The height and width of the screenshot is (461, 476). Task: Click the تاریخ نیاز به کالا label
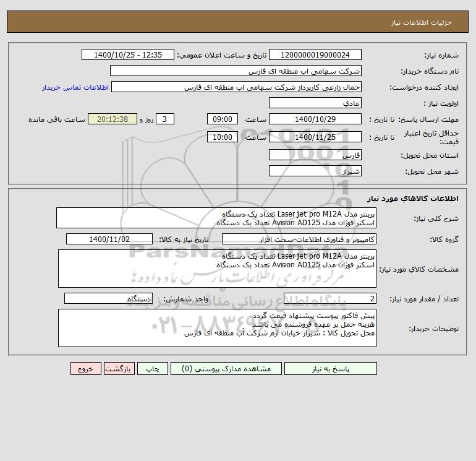[x=184, y=239]
